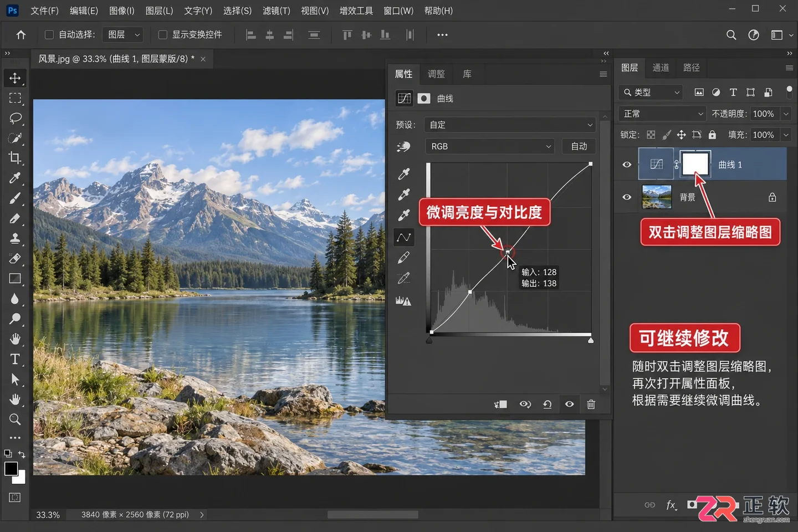Go to Photoshop home screen
The width and height of the screenshot is (798, 532).
tap(21, 35)
